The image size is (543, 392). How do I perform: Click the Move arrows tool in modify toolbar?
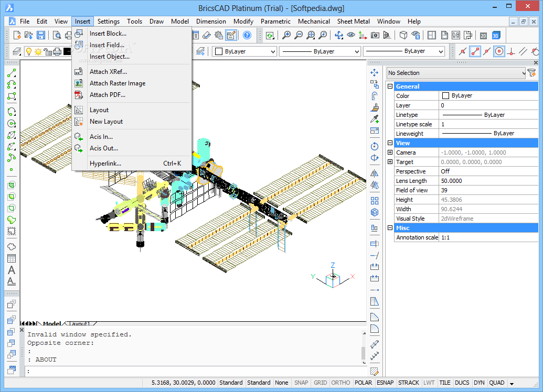(375, 73)
